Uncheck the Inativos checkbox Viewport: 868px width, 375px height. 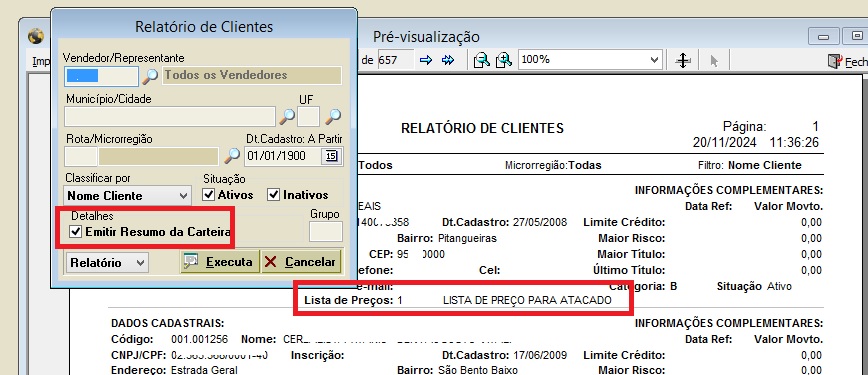pyautogui.click(x=274, y=195)
